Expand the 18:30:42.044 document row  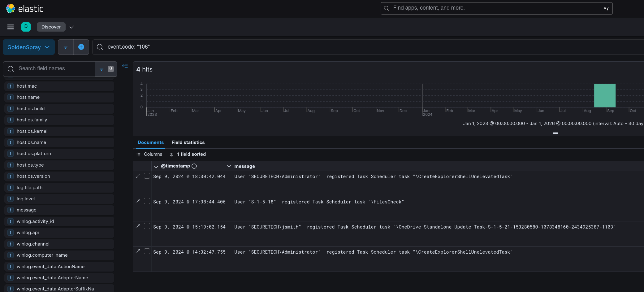tap(138, 176)
